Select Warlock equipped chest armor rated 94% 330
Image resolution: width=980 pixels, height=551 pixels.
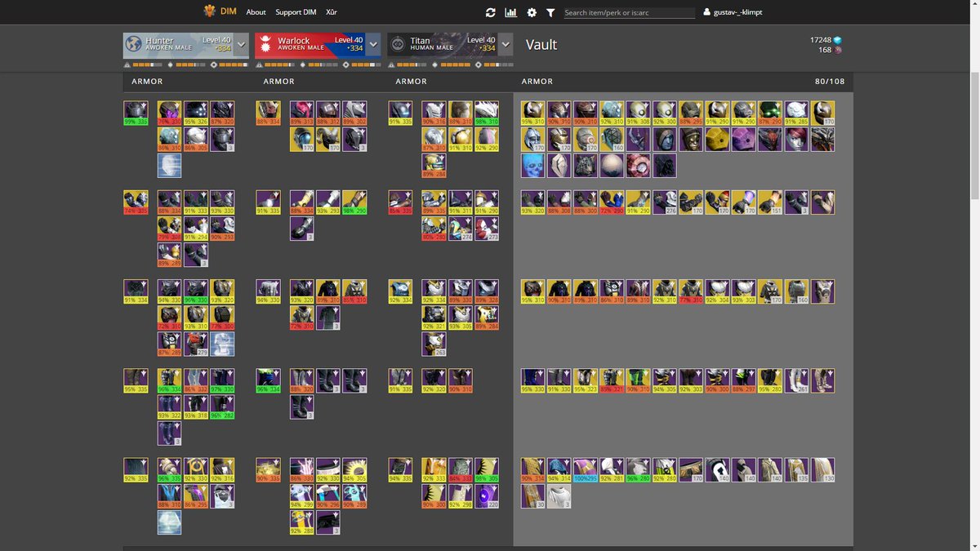click(268, 292)
